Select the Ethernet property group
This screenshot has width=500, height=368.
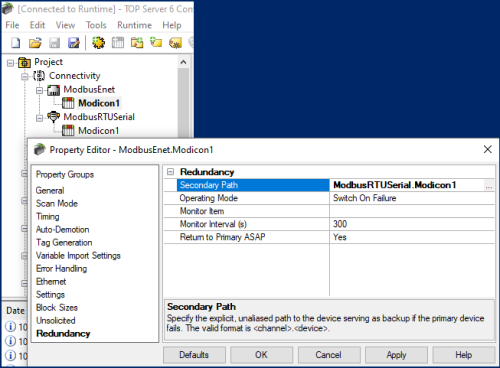(51, 282)
